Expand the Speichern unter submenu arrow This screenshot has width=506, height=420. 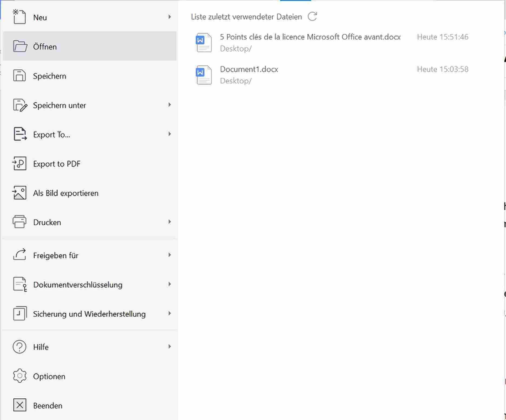[x=169, y=105]
